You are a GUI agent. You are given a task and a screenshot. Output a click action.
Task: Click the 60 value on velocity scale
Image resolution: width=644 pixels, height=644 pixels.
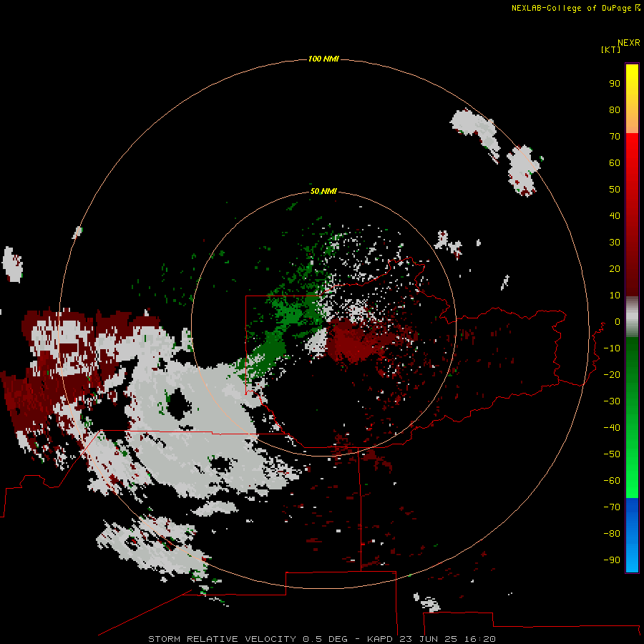(615, 162)
